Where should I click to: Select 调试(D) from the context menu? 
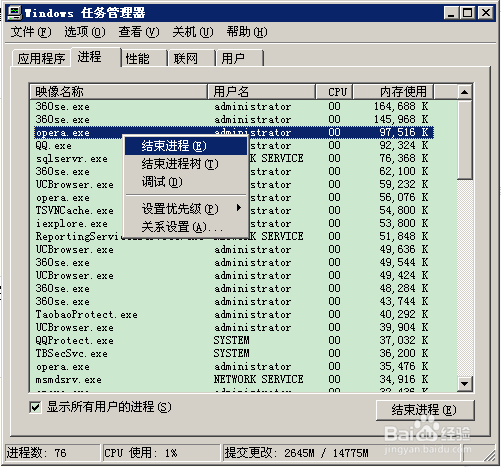pyautogui.click(x=186, y=182)
